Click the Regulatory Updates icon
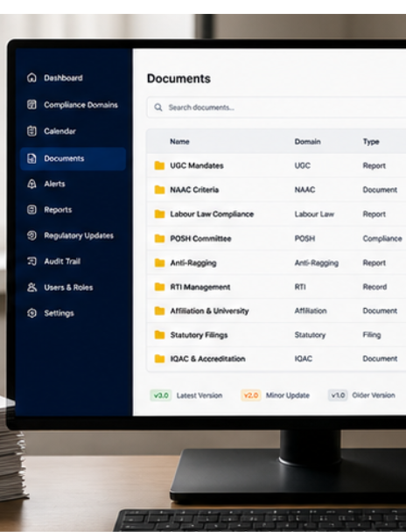The image size is (406, 532). [31, 235]
